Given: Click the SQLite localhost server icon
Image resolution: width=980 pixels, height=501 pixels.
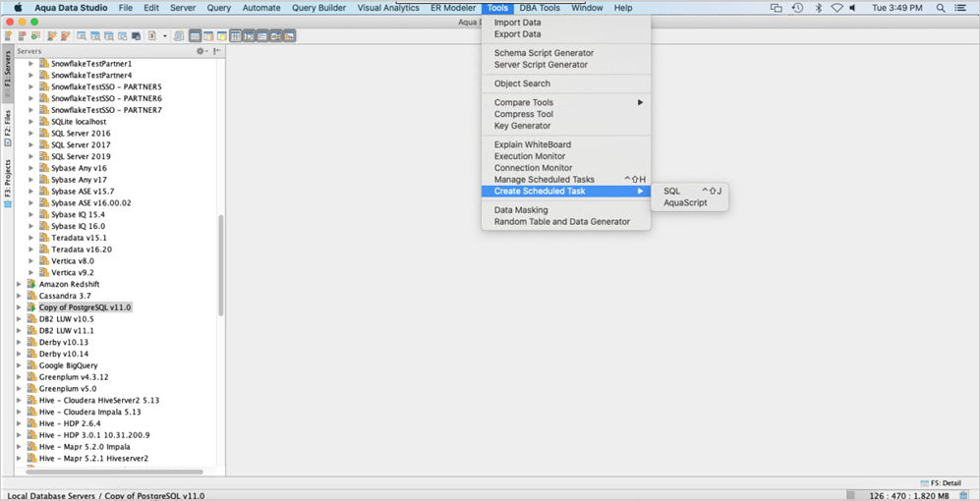Looking at the screenshot, I should pyautogui.click(x=44, y=121).
